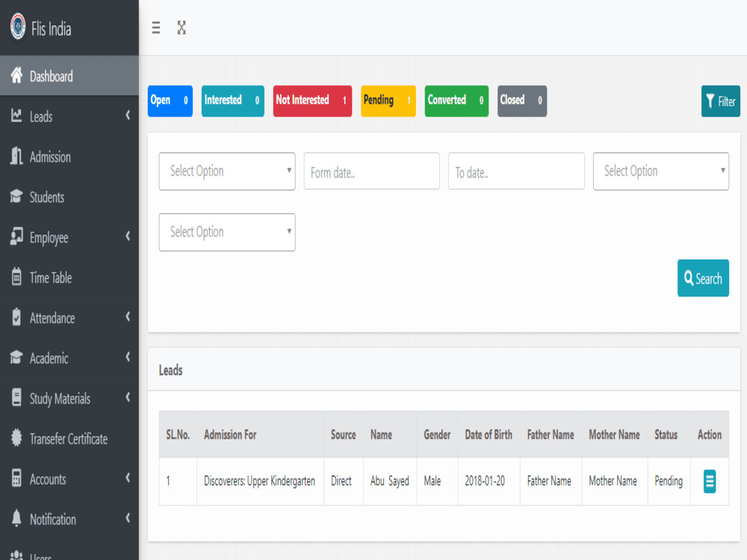Filter by Closed status badge

[x=522, y=101]
